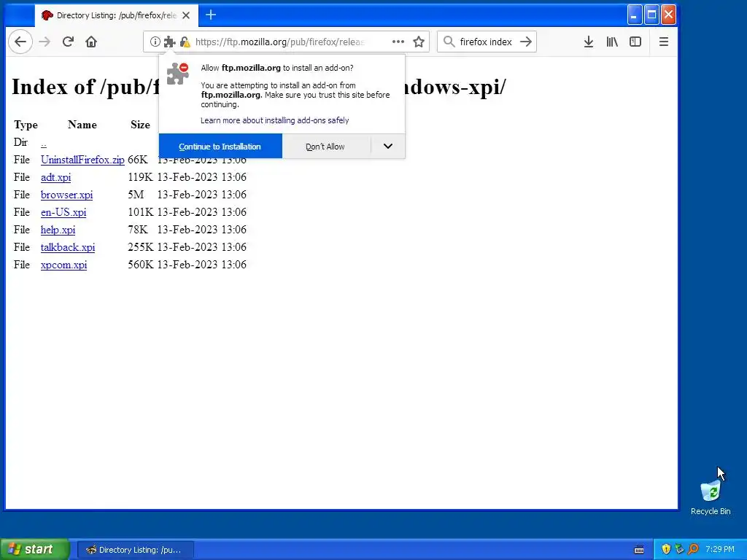Click the magnifier tray icon

tap(693, 549)
